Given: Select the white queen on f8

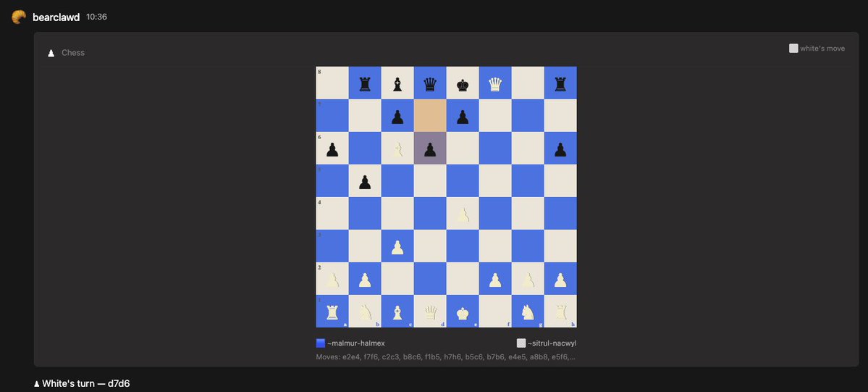Looking at the screenshot, I should [495, 83].
